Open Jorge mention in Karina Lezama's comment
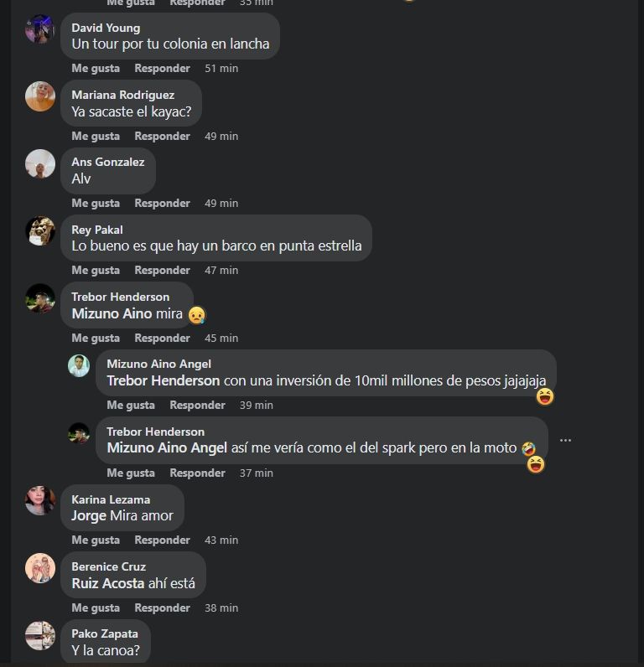Viewport: 644px width, 667px height. (x=89, y=515)
